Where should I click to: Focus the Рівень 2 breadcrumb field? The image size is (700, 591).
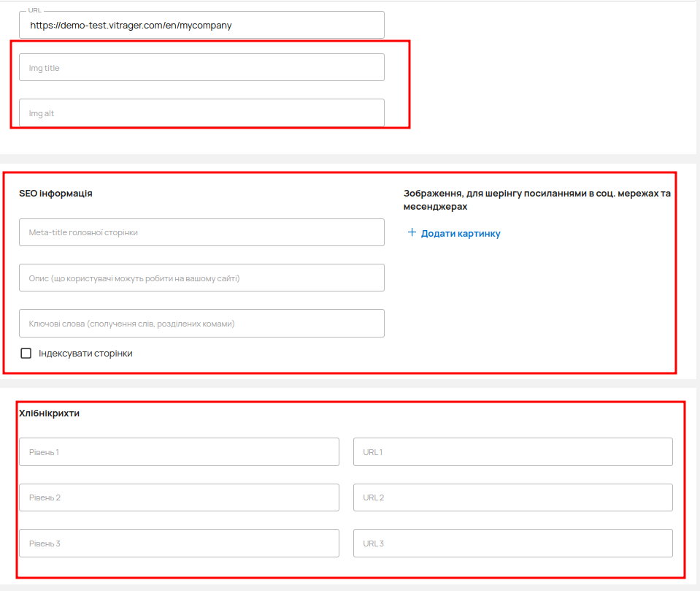point(179,497)
